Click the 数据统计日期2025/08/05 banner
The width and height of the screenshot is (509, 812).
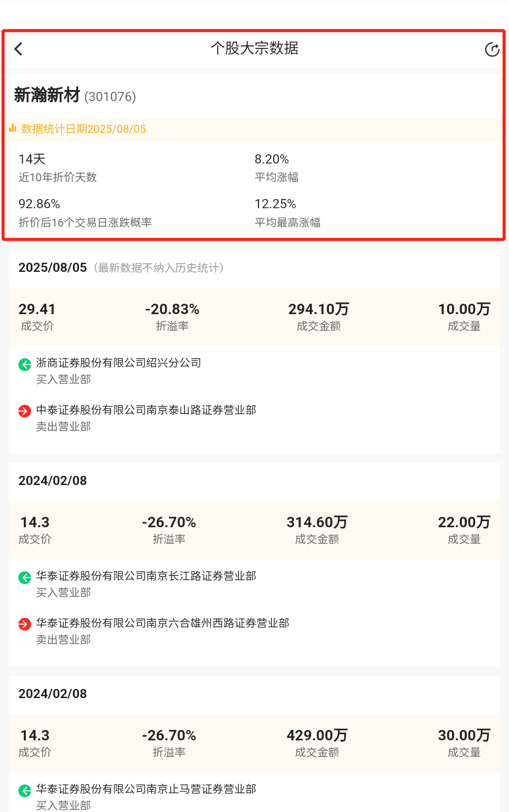click(84, 129)
